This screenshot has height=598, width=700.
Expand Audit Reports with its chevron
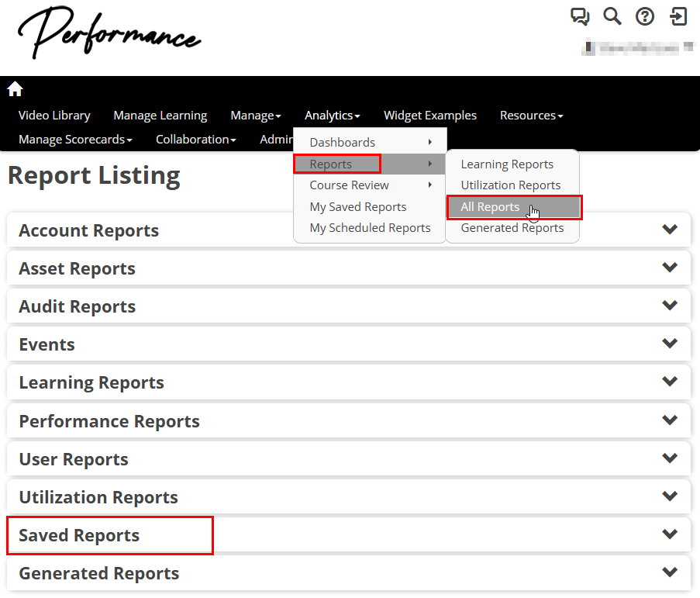[x=670, y=305]
